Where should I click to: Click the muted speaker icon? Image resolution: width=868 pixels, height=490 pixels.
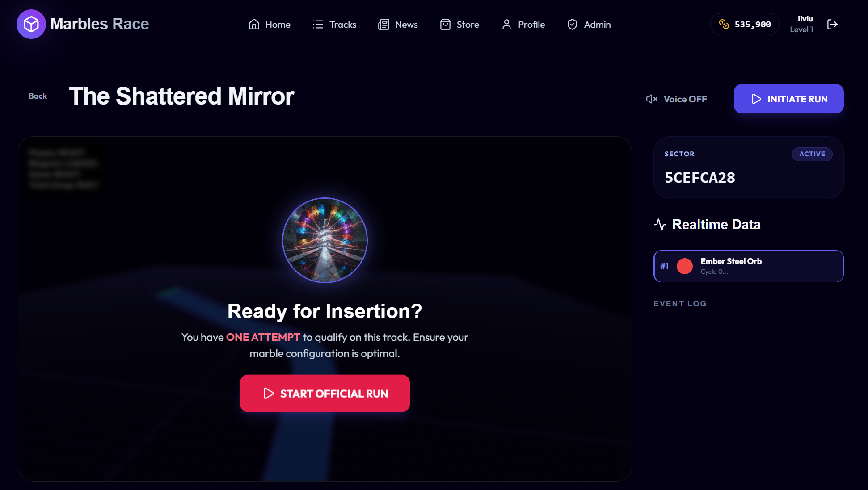pyautogui.click(x=652, y=99)
